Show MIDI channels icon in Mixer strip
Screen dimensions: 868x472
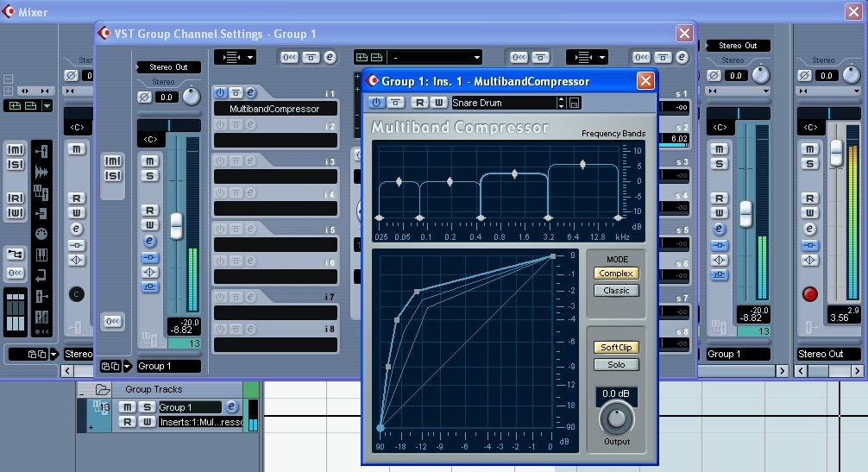[x=41, y=234]
